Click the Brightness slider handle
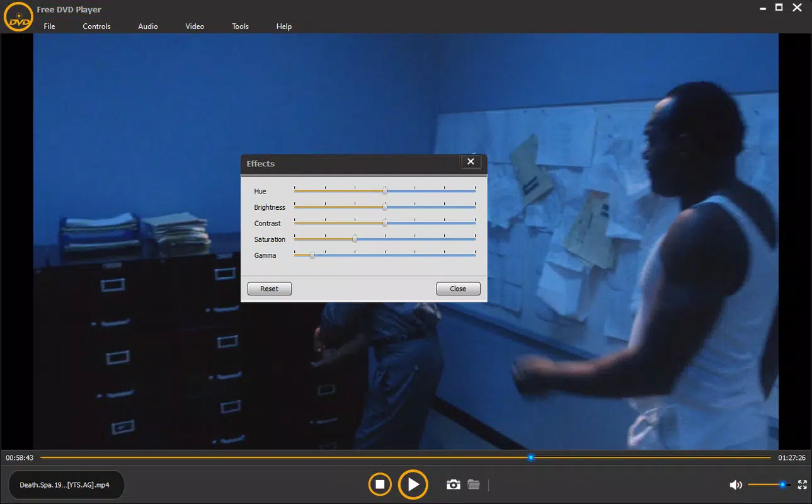Image resolution: width=812 pixels, height=504 pixels. coord(385,207)
